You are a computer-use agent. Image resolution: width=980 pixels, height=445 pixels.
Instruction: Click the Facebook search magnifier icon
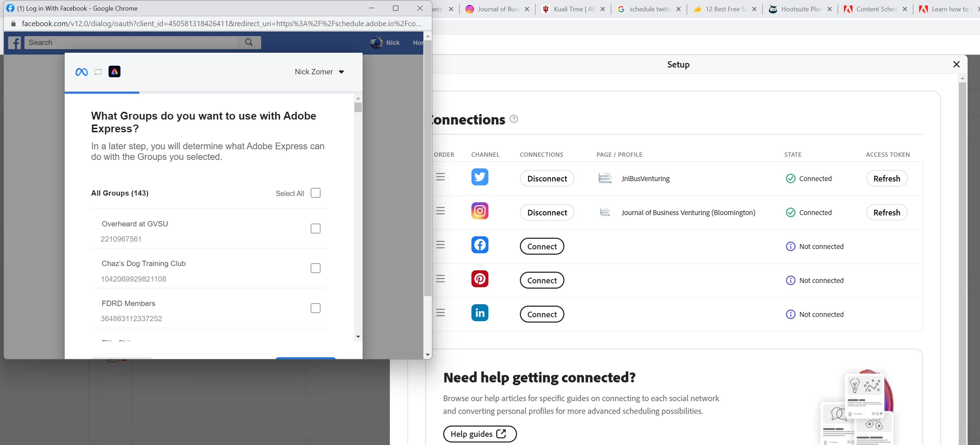point(249,42)
